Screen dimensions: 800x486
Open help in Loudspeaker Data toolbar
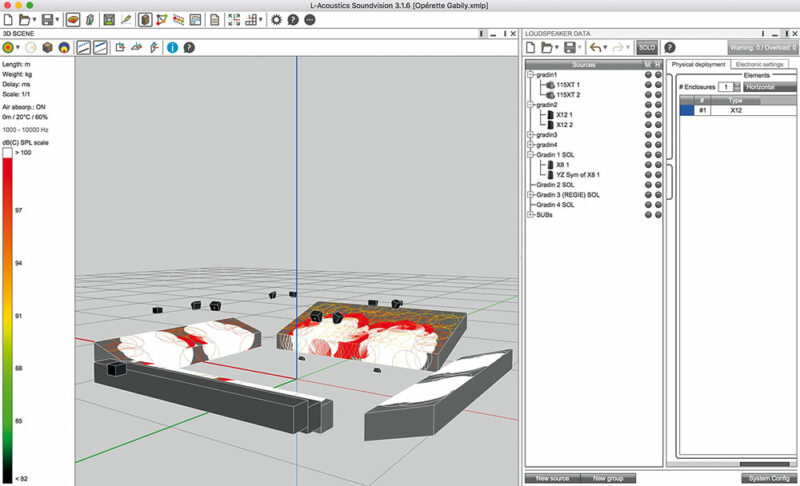pos(669,47)
